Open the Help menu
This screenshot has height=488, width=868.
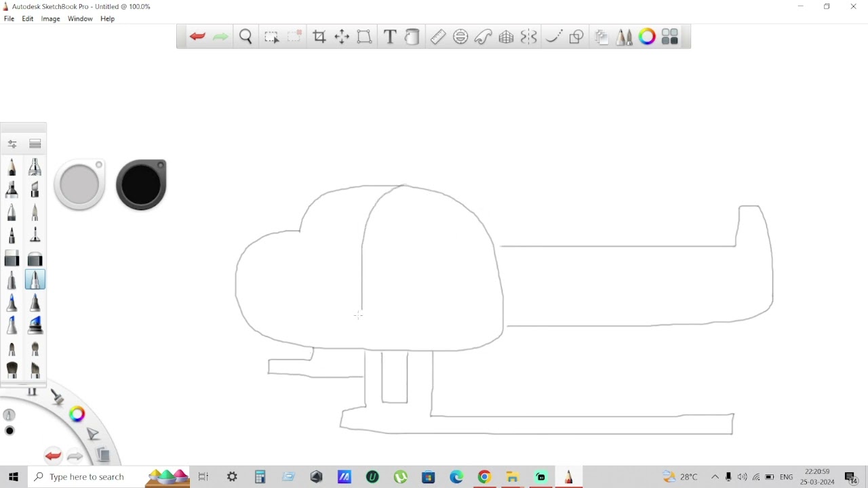(x=108, y=19)
